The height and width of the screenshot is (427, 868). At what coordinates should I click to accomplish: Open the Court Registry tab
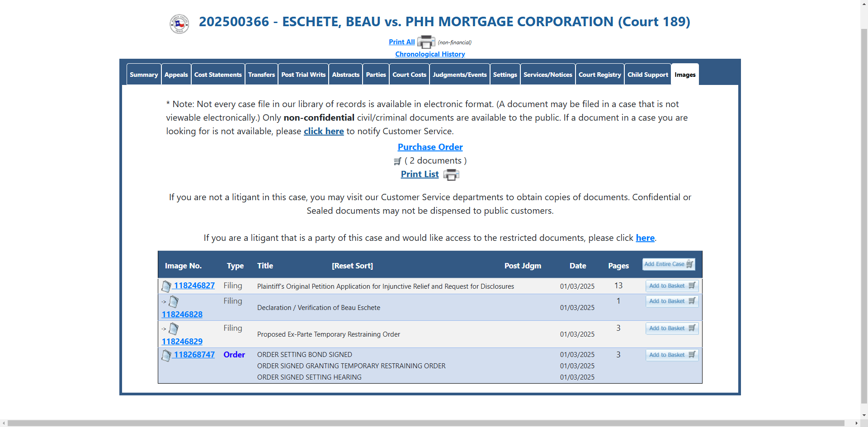[600, 75]
